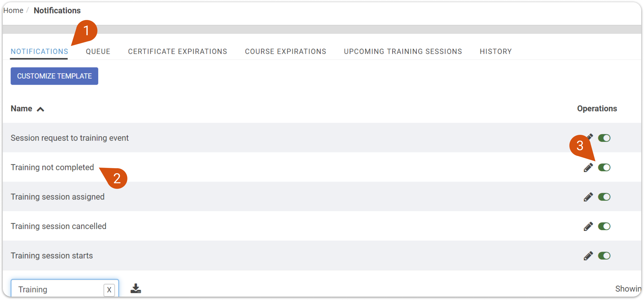Disable the Training session starts toggle
Image resolution: width=644 pixels, height=300 pixels.
[x=604, y=256]
